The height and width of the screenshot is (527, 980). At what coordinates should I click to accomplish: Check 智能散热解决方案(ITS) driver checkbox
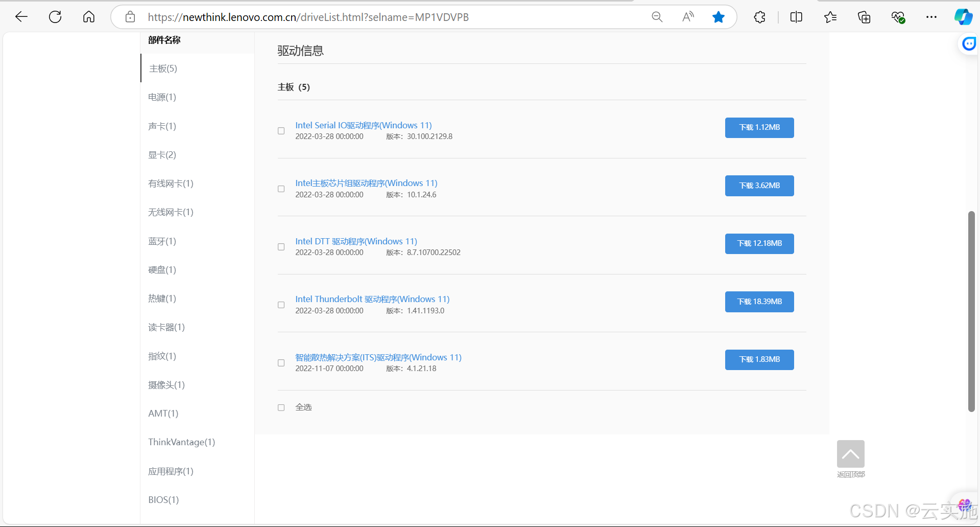(x=281, y=363)
